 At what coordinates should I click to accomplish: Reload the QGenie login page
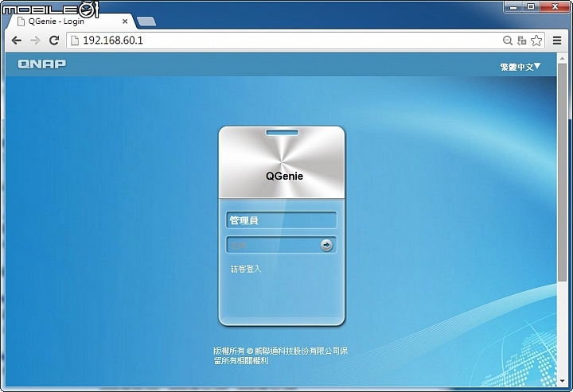[54, 41]
